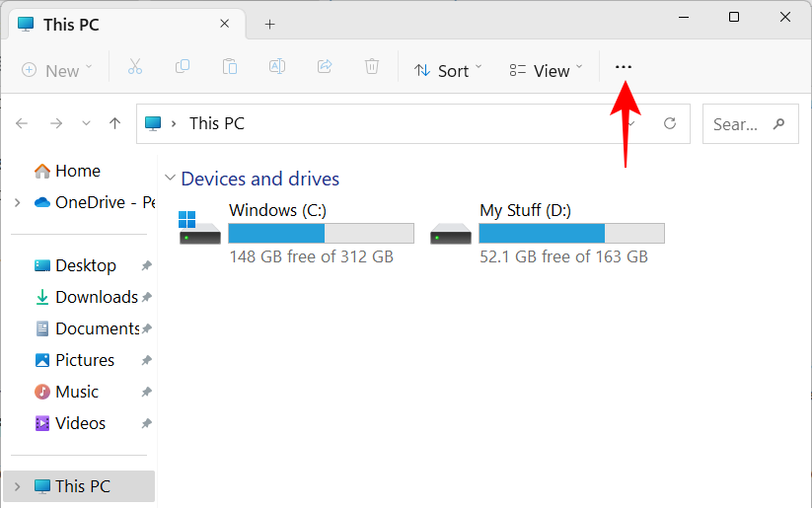This screenshot has width=812, height=508.
Task: Open the Windows (C:) drive icon
Action: point(199,227)
